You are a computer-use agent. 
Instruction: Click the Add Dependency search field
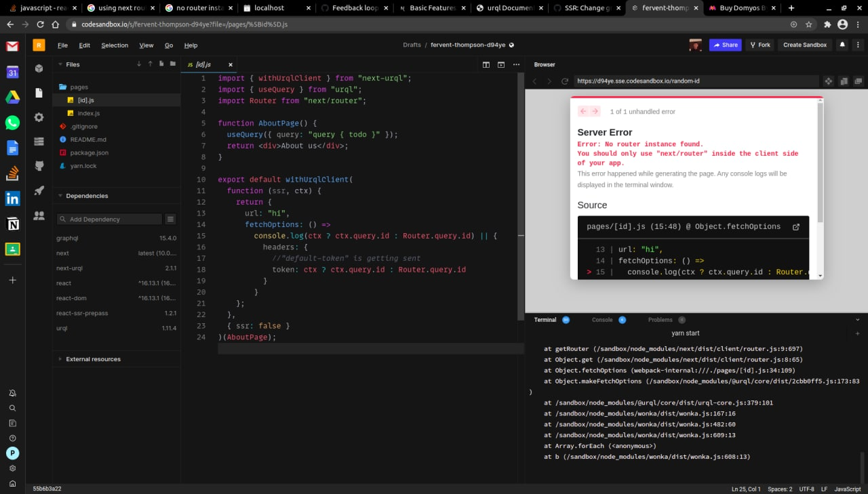[x=110, y=219]
